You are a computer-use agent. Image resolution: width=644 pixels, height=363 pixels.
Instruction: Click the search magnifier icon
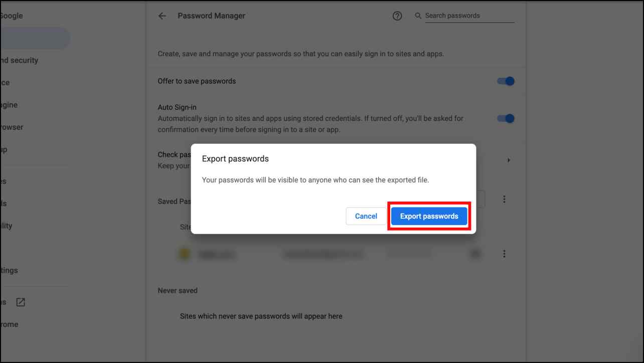pyautogui.click(x=418, y=16)
